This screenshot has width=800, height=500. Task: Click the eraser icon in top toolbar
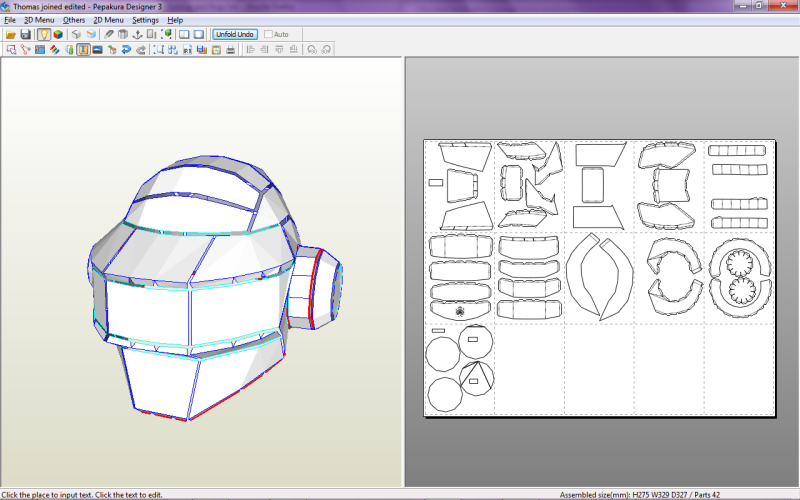pos(108,34)
